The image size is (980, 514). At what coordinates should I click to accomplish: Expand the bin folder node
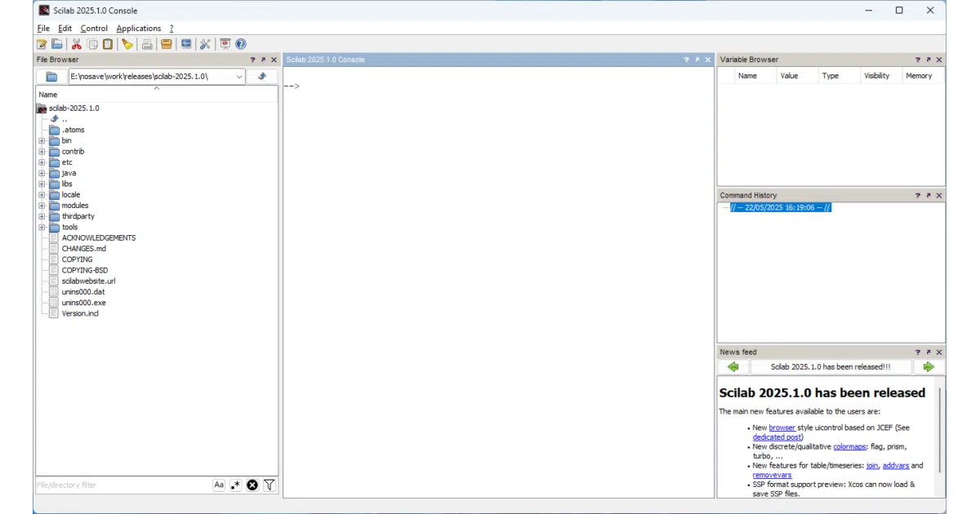42,140
